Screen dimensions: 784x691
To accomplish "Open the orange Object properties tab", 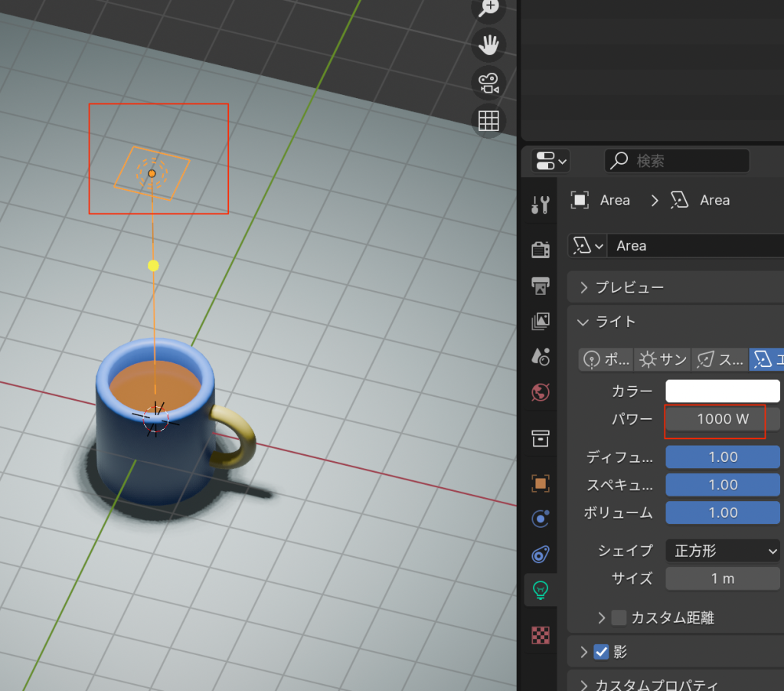I will [x=541, y=483].
